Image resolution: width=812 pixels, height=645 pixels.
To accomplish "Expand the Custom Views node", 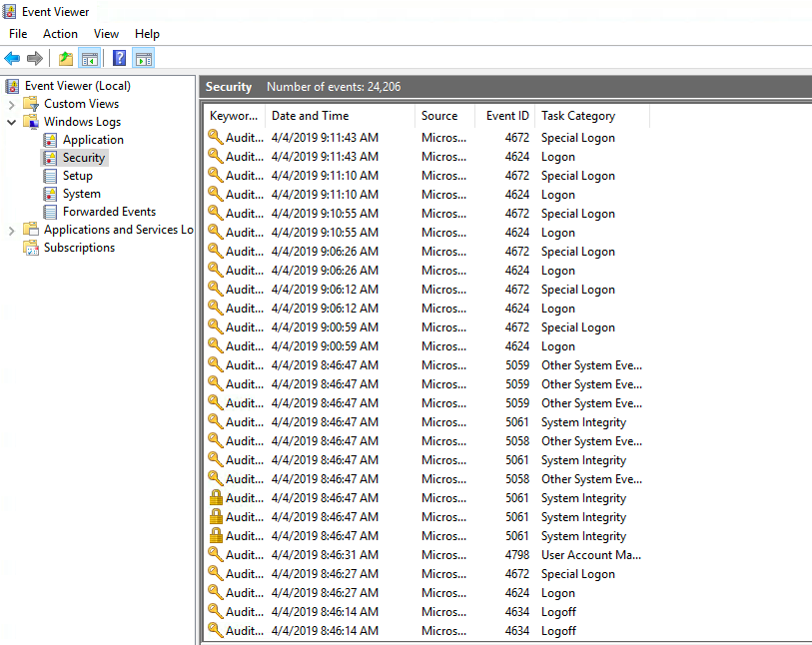I will point(11,105).
